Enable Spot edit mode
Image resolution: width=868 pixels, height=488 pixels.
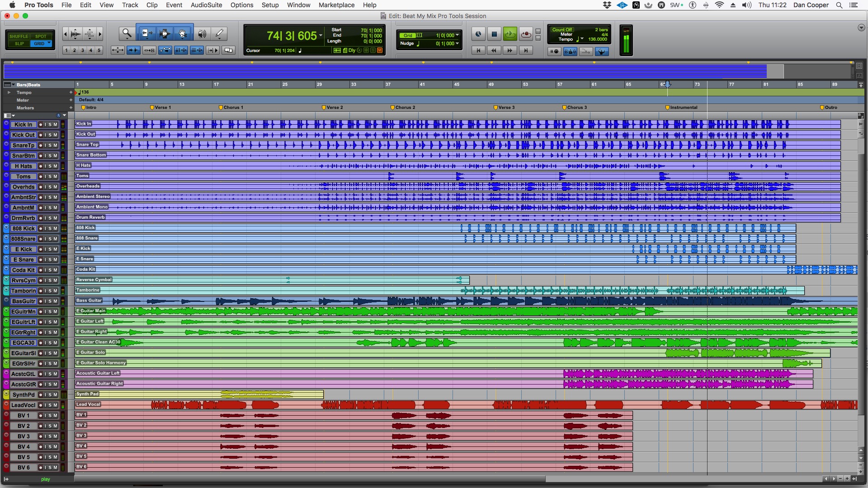pyautogui.click(x=41, y=36)
